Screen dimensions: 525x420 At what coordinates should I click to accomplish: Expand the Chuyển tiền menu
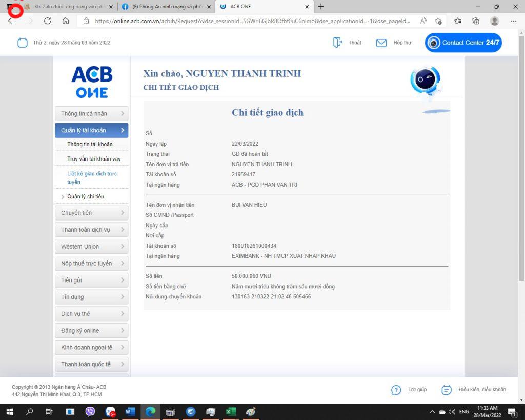click(91, 213)
